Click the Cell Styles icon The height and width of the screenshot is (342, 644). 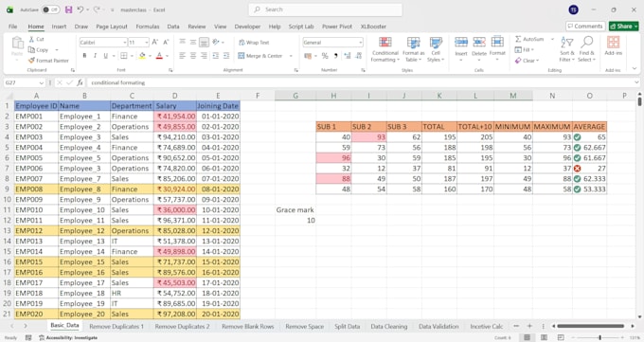point(436,42)
